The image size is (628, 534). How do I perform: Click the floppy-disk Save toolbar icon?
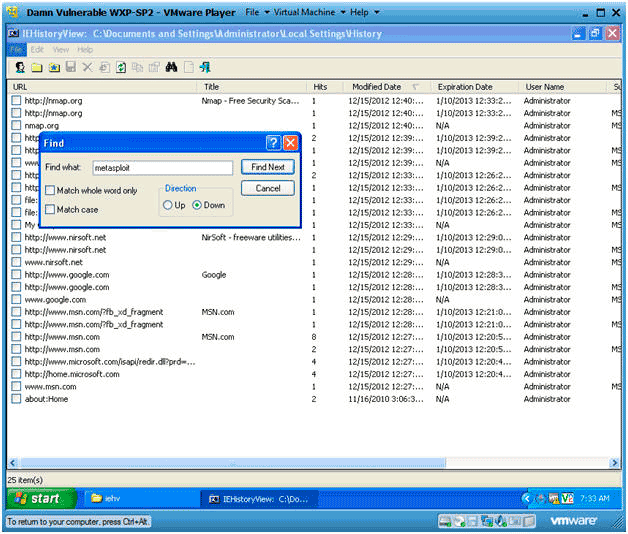click(71, 67)
